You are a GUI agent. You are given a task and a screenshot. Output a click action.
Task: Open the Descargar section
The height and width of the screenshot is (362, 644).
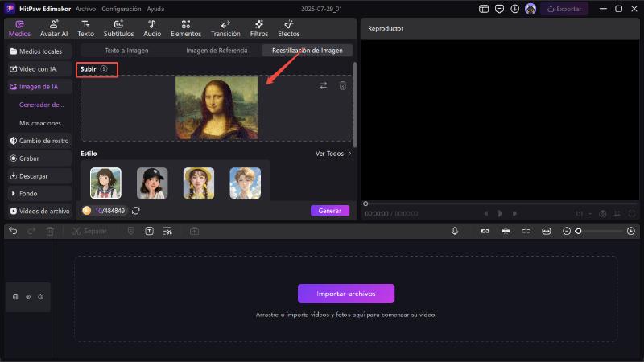point(39,176)
